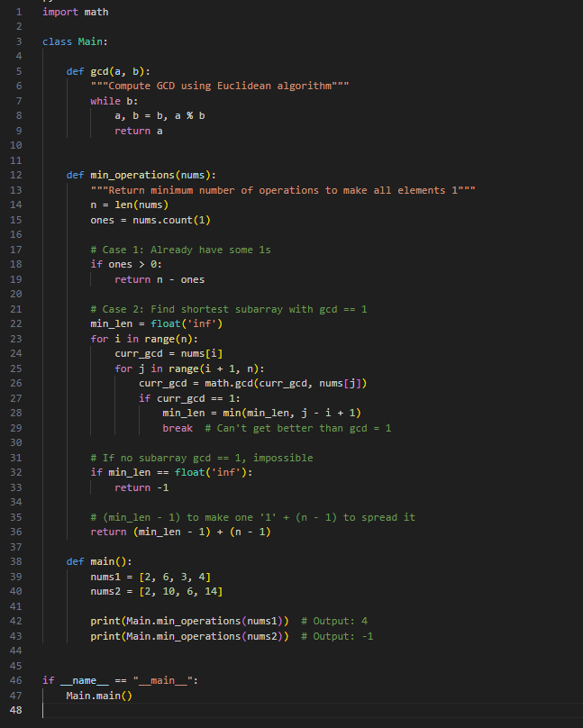The height and width of the screenshot is (728, 583).
Task: Click the '# (min_len - 1) to make one' comment
Action: [253, 517]
